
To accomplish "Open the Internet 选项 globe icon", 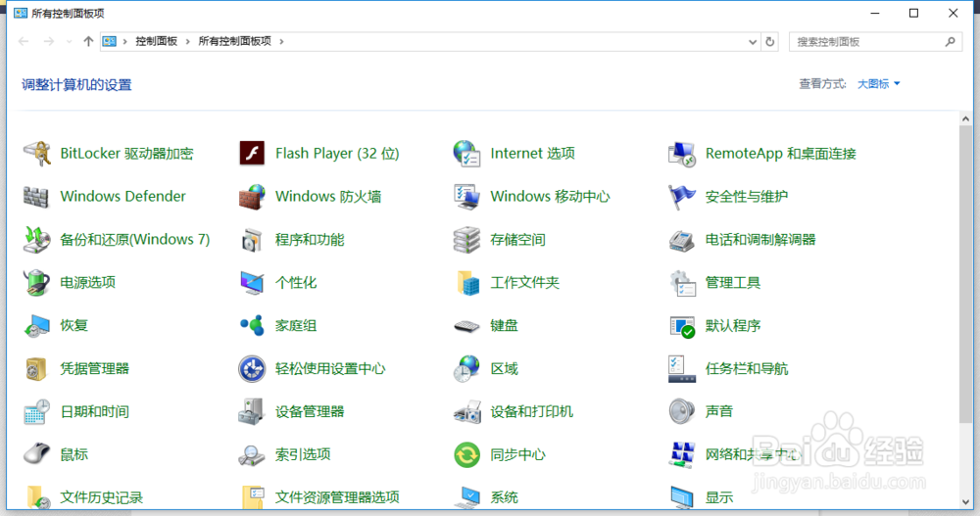I will (466, 153).
